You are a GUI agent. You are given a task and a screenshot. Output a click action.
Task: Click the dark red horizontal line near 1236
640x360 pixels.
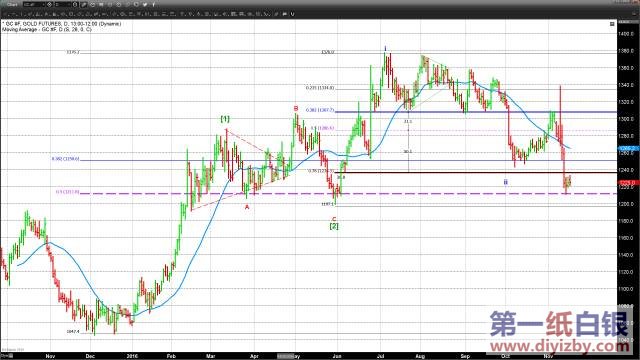click(x=476, y=173)
